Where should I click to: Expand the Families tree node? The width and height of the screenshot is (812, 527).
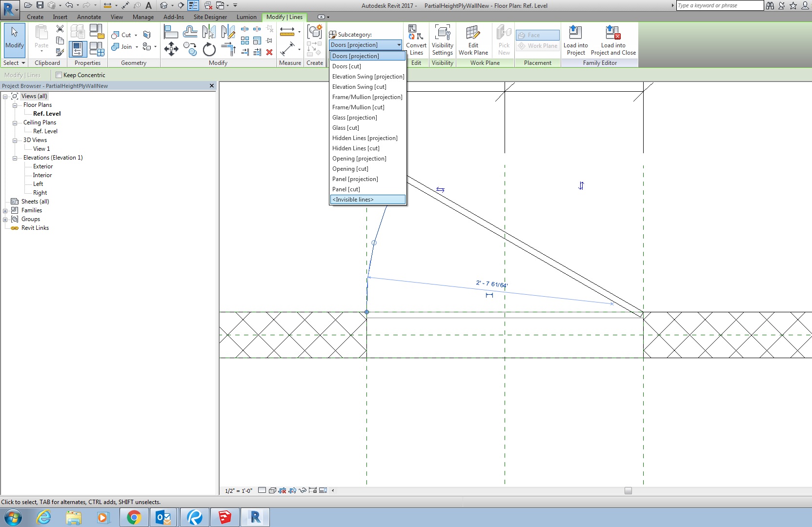(5, 211)
